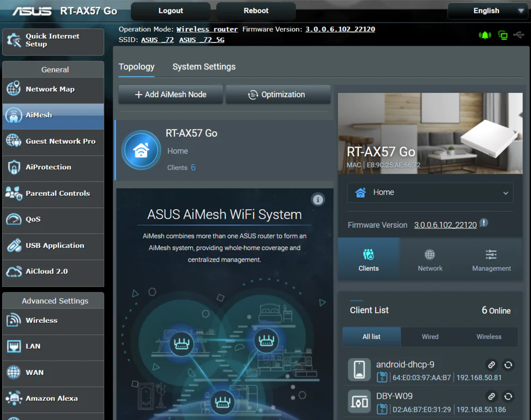The height and width of the screenshot is (420, 531).
Task: Select the Clients tab
Action: click(x=369, y=260)
